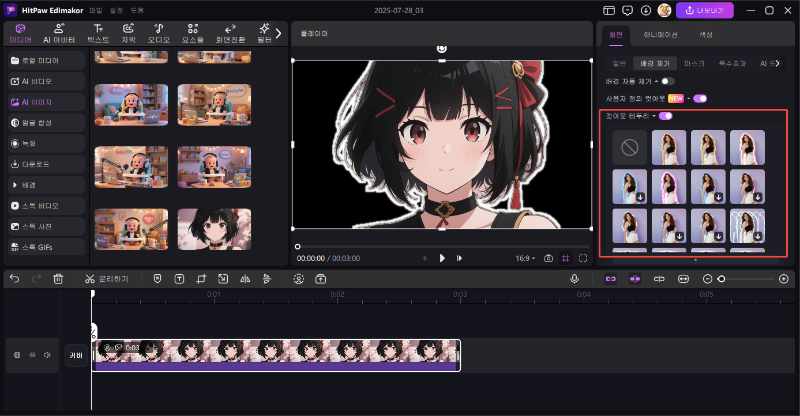The height and width of the screenshot is (416, 800).
Task: Select the highlighted AI image sidebar item
Action: click(x=46, y=102)
